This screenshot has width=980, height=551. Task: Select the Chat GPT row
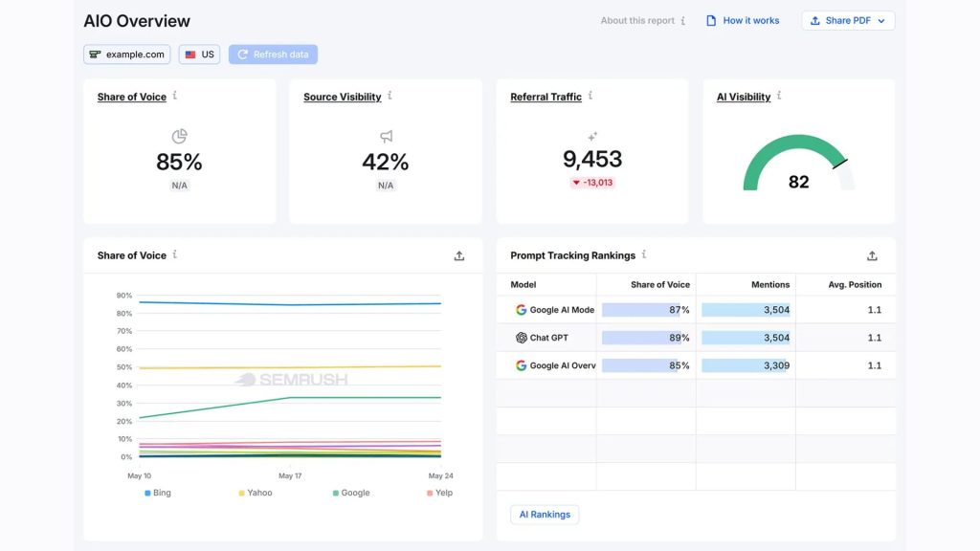point(697,338)
